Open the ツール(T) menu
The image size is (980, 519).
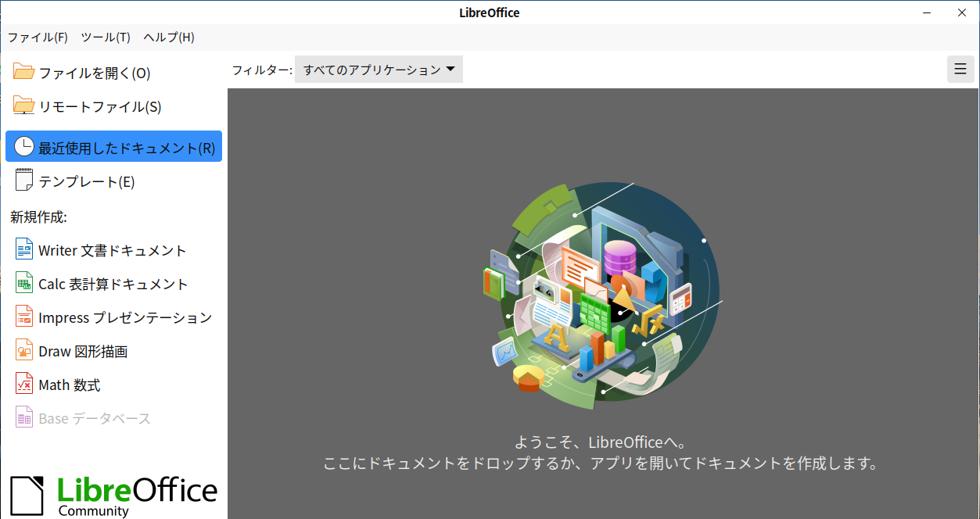(106, 37)
